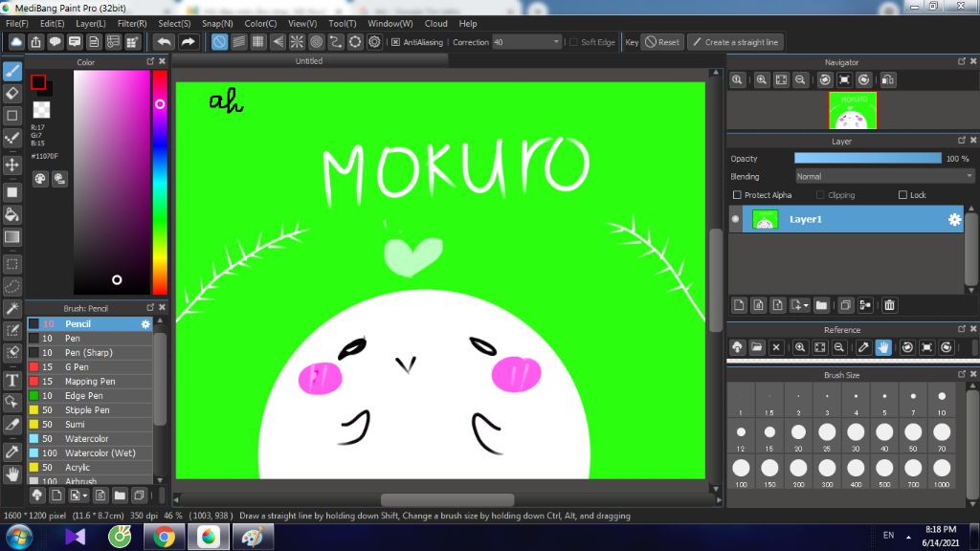Click Create a straight line button
The height and width of the screenshot is (551, 980).
coord(736,42)
